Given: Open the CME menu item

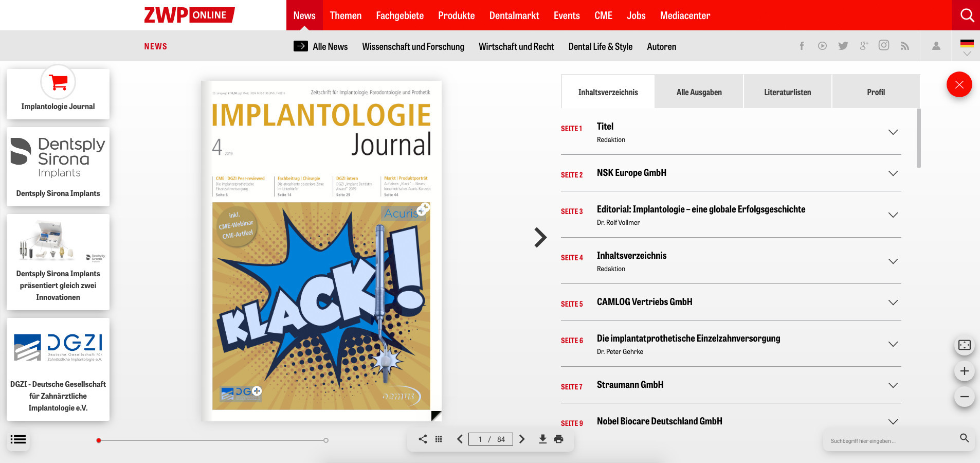Looking at the screenshot, I should tap(603, 15).
